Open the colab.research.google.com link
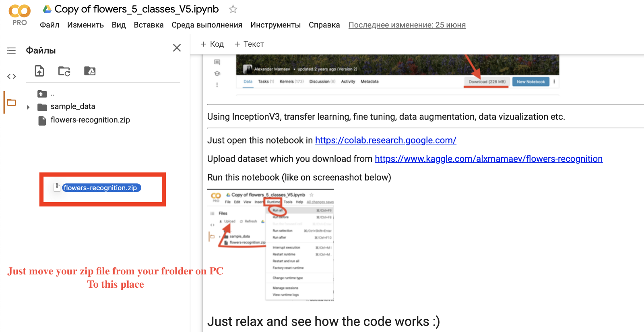644x332 pixels. click(386, 140)
